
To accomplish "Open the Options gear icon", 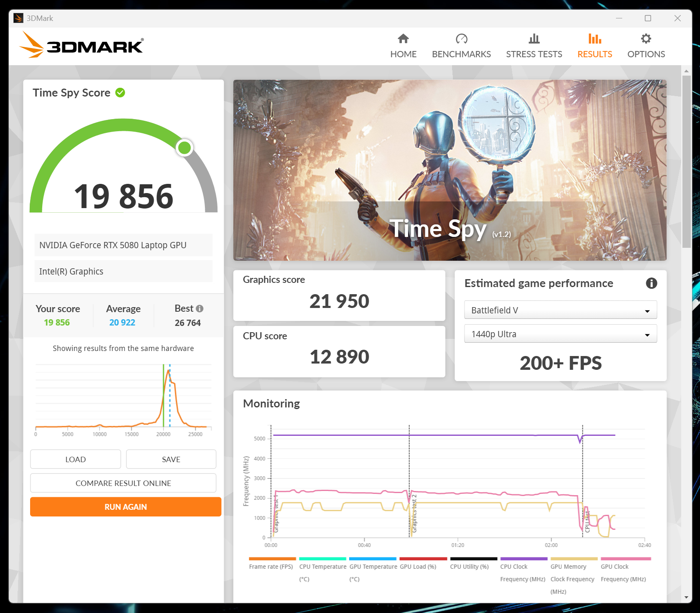I will (646, 39).
